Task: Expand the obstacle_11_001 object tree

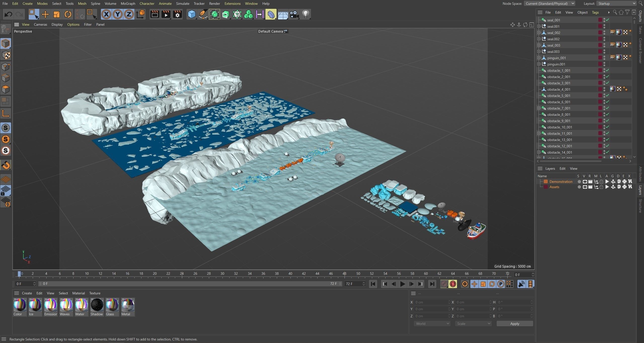Action: pos(539,133)
